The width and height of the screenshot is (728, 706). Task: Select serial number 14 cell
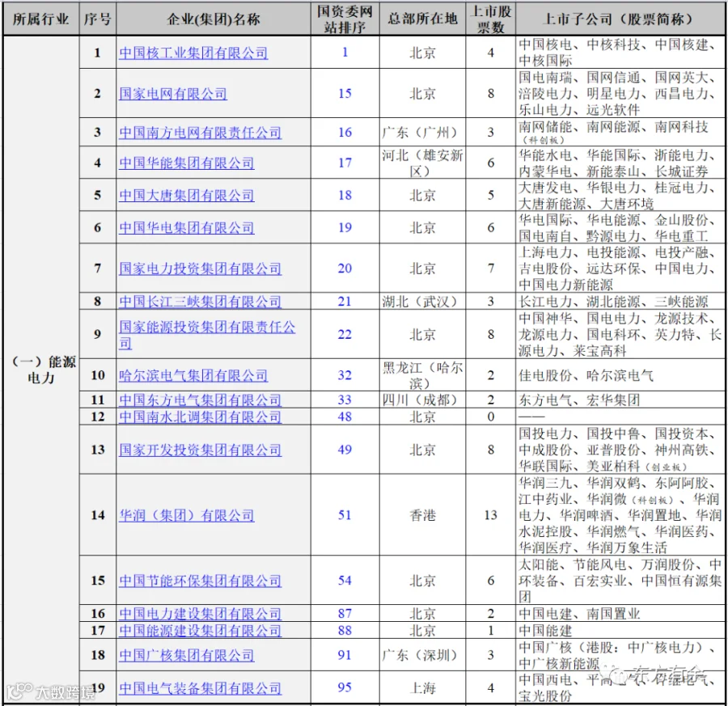pyautogui.click(x=98, y=515)
